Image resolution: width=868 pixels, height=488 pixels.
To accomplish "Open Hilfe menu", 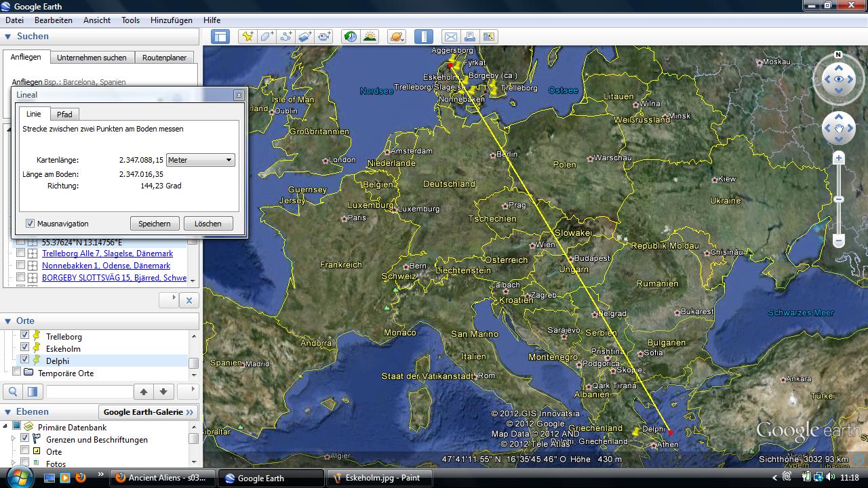I will click(x=212, y=20).
